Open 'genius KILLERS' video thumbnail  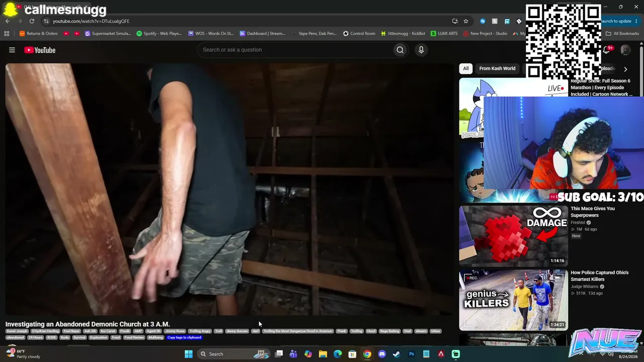[x=513, y=300]
